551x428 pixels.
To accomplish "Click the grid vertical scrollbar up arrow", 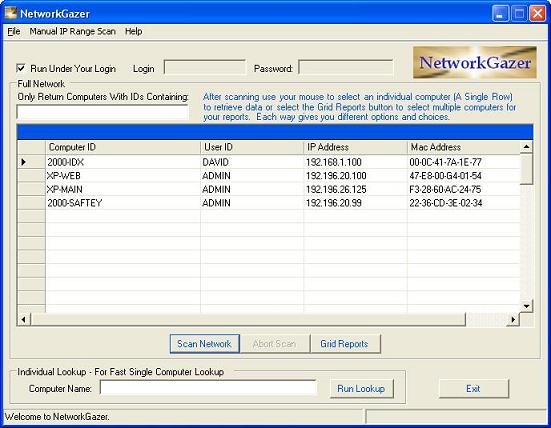I will tap(526, 147).
